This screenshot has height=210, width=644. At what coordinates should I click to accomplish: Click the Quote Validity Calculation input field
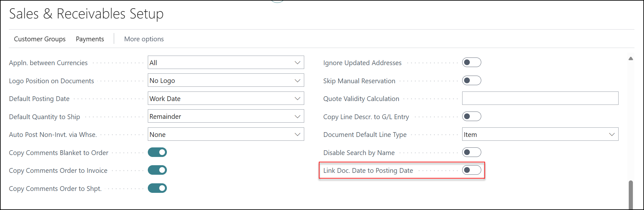540,98
